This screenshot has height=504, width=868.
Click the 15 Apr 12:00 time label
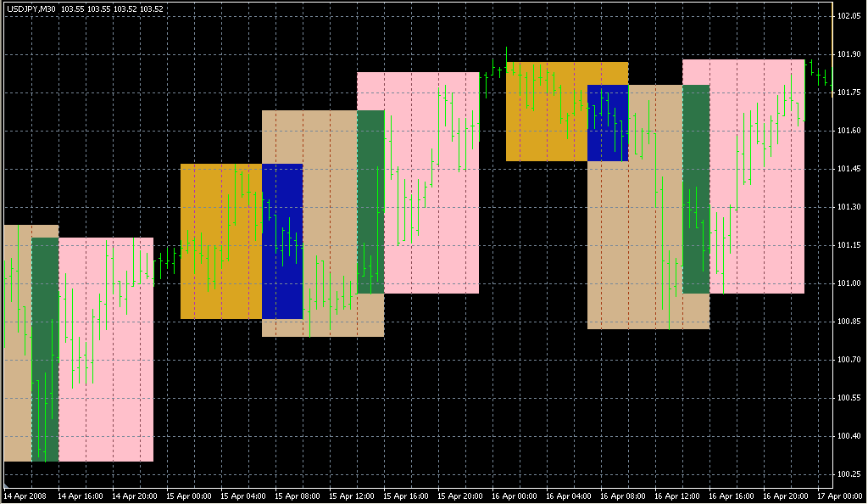tap(352, 496)
